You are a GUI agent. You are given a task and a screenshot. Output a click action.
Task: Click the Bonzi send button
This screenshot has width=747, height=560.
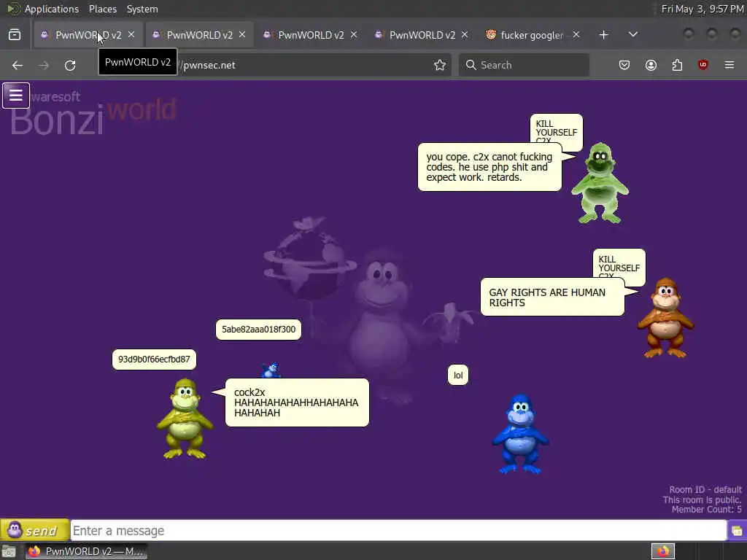34,530
